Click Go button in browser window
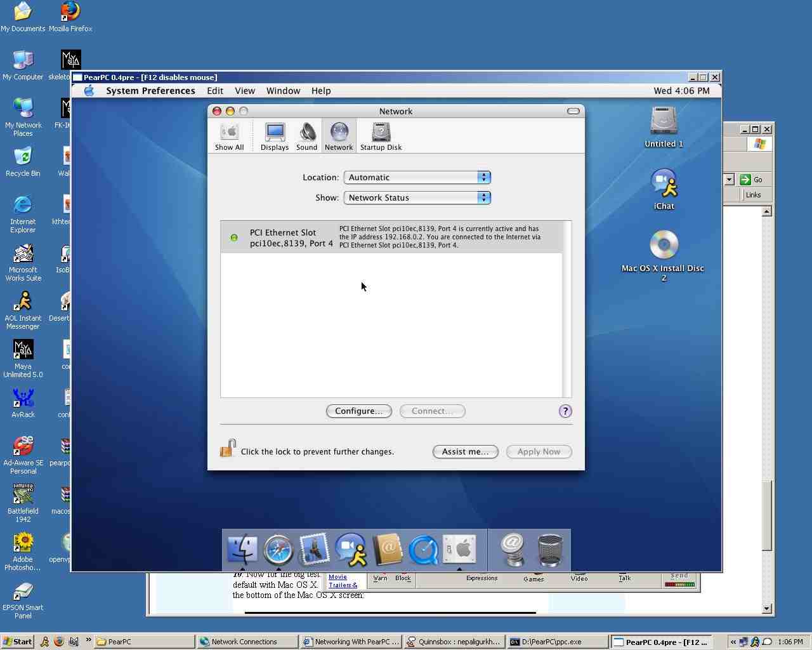Viewport: 812px width, 650px height. click(753, 180)
